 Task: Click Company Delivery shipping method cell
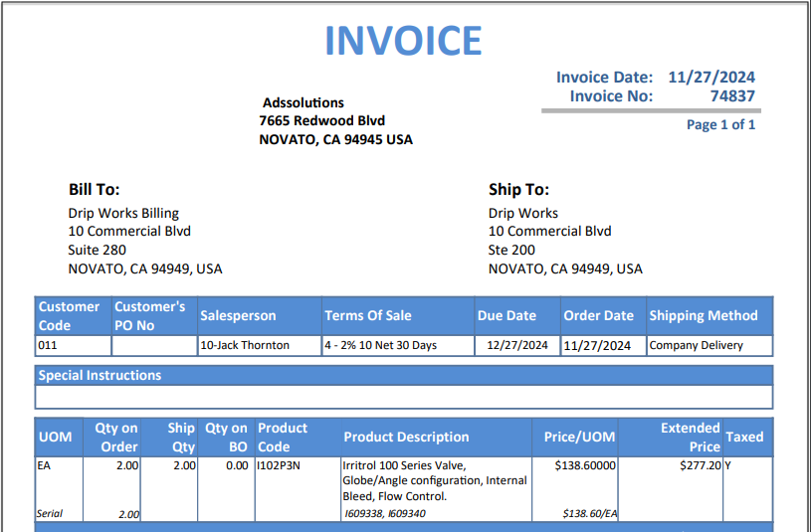tap(710, 345)
